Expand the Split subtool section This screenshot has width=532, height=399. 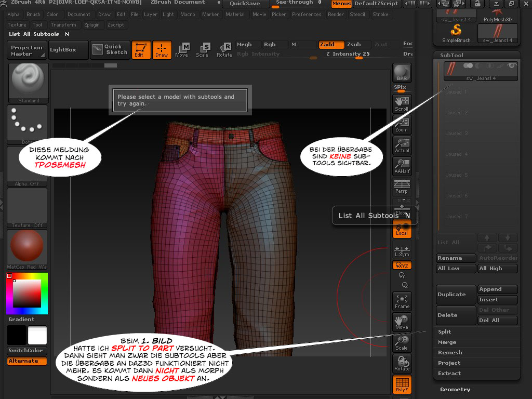click(x=445, y=331)
